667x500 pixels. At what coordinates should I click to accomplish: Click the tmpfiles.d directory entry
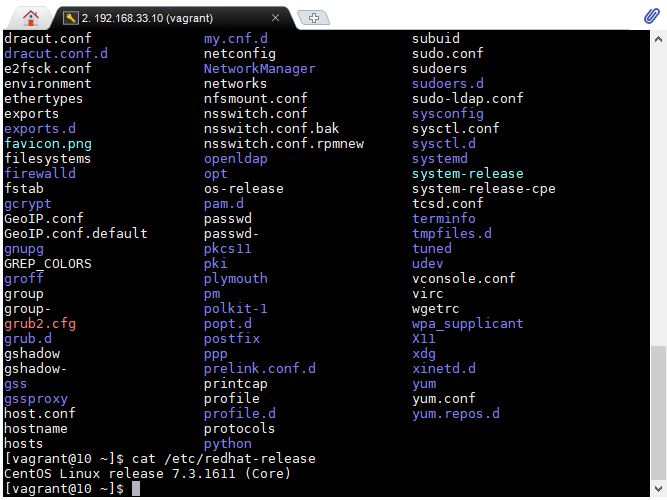[x=452, y=234]
